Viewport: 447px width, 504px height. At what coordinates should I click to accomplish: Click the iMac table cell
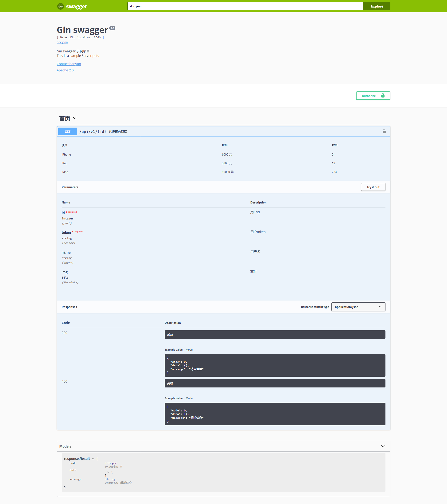click(65, 172)
